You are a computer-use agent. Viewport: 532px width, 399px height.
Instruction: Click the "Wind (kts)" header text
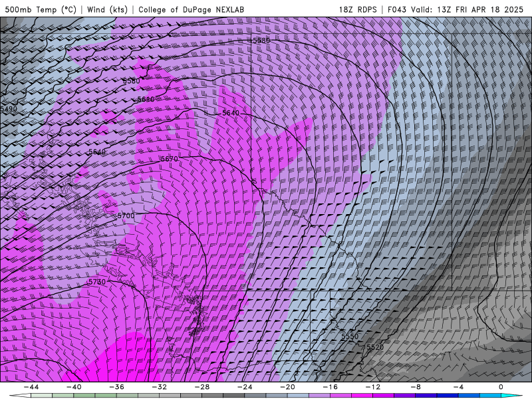pyautogui.click(x=107, y=9)
